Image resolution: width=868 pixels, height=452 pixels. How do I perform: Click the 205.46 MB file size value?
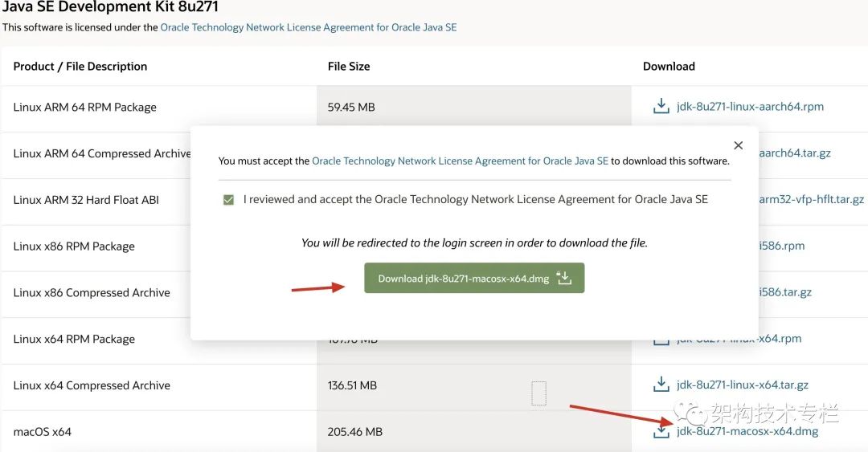[x=355, y=432]
